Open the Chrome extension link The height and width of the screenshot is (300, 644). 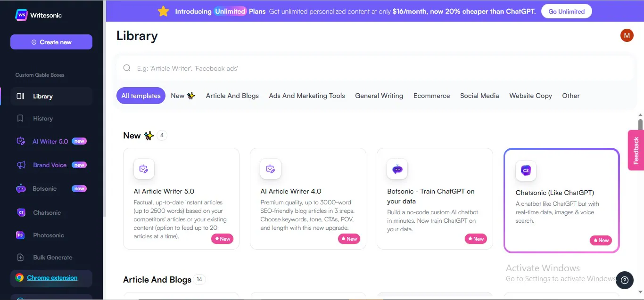pos(52,278)
